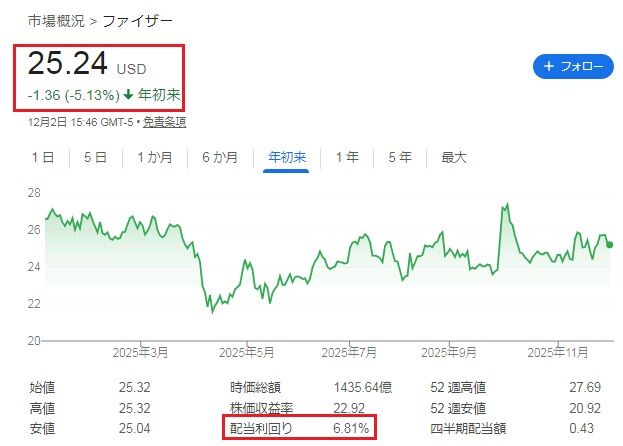Select the 5日 range tab

(95, 157)
